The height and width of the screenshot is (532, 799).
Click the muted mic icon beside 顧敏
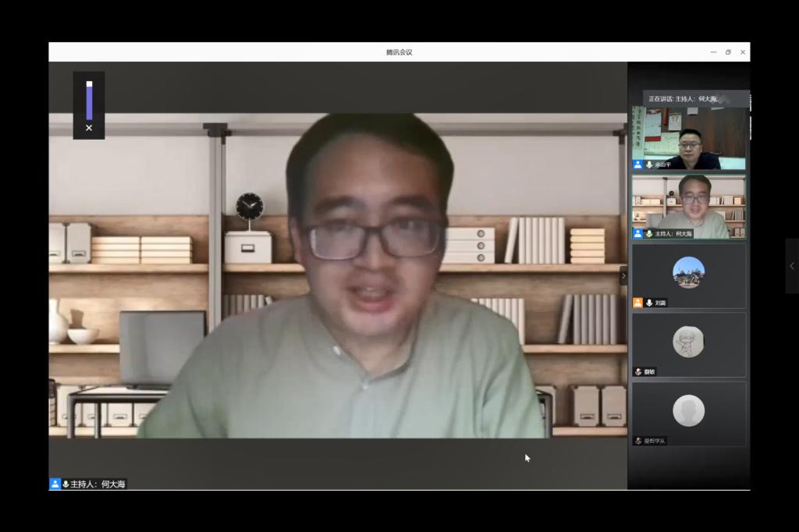[x=638, y=372]
